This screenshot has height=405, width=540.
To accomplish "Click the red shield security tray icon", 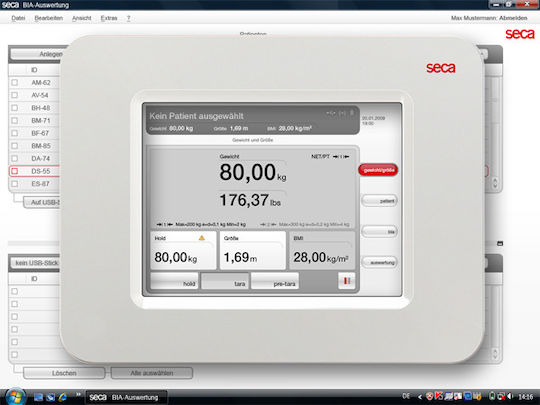I will [x=429, y=396].
